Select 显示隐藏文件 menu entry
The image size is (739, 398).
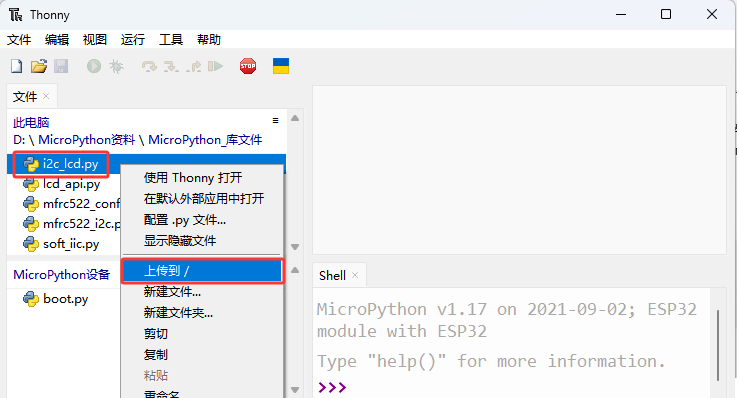point(202,240)
